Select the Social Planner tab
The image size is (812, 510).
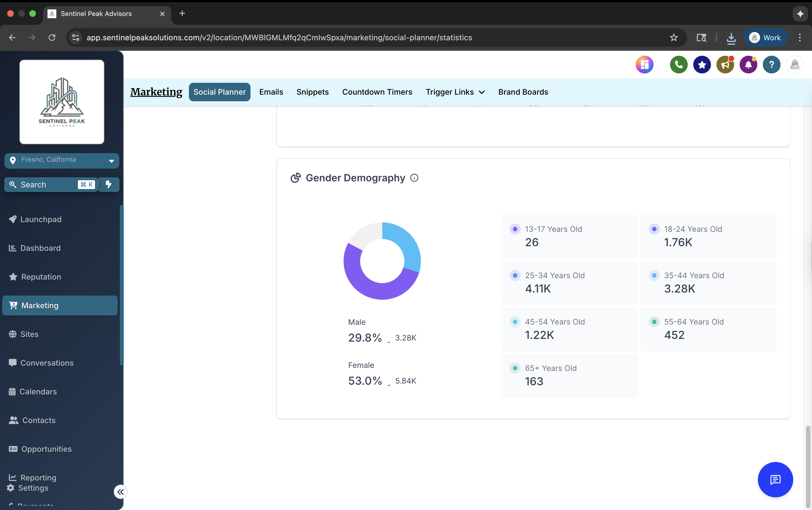click(x=220, y=92)
